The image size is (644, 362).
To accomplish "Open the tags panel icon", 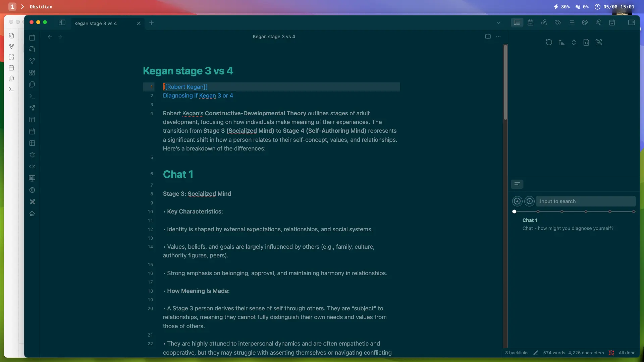I will (x=557, y=22).
